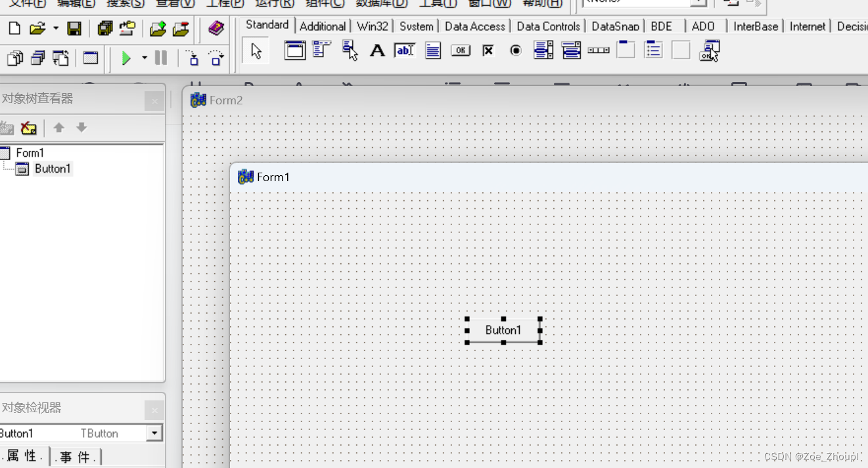This screenshot has height=468, width=868.
Task: Click the Toggle Form/Unit icon
Action: click(x=60, y=58)
